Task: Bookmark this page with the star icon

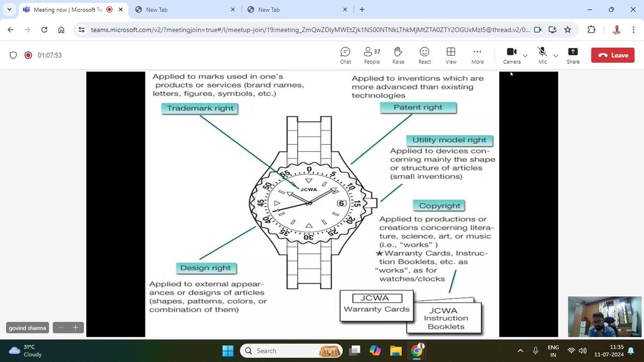Action: coord(567,30)
